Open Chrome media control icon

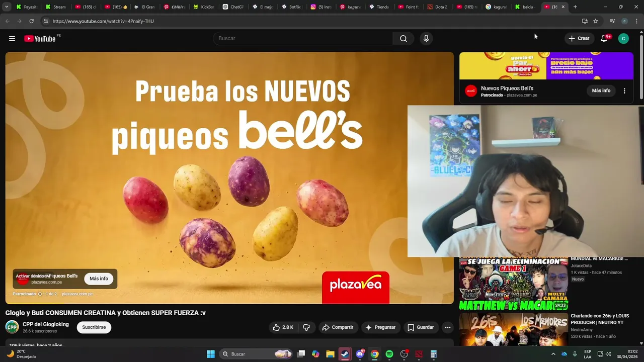612,21
